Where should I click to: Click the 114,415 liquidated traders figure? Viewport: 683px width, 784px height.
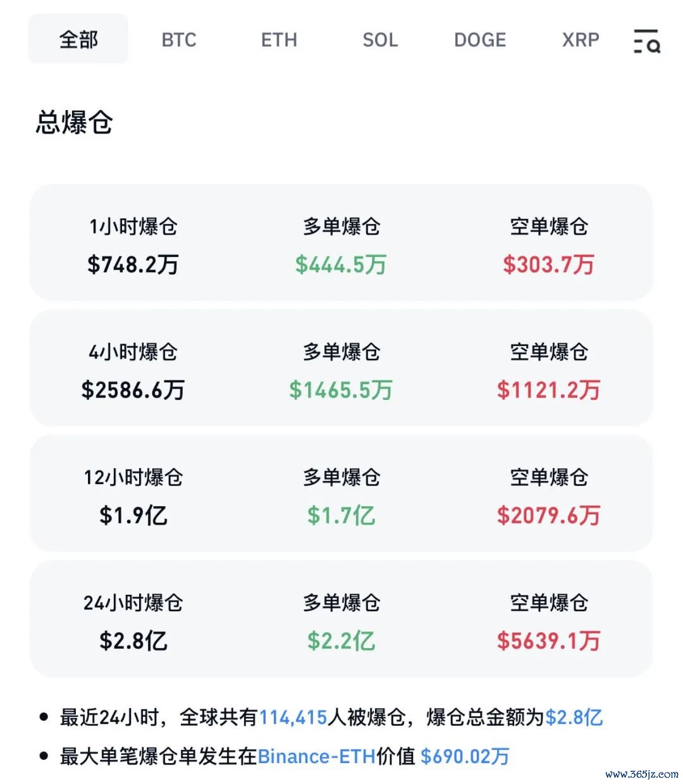point(293,718)
